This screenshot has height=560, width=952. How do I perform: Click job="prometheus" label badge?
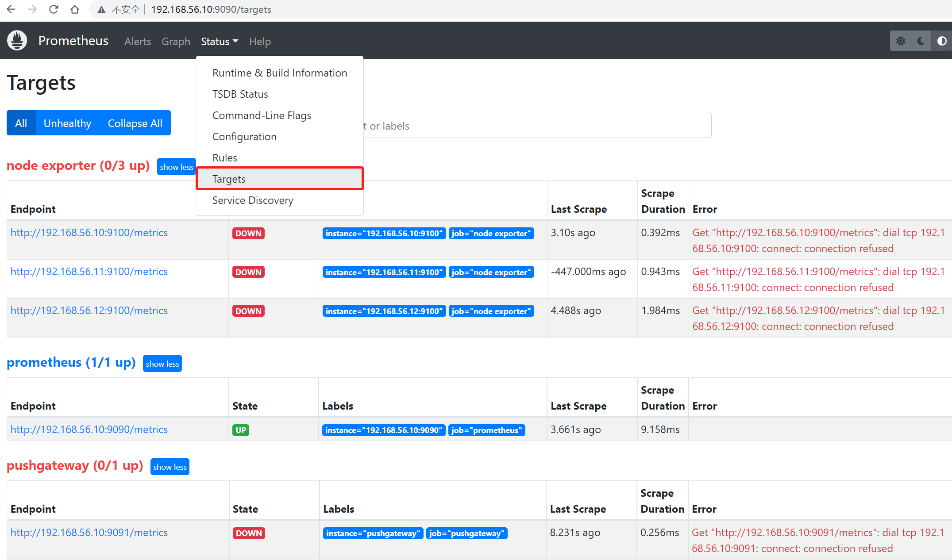coord(487,430)
